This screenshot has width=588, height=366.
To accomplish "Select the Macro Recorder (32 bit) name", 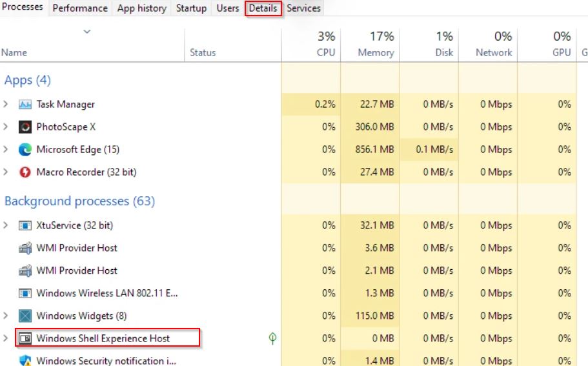I will (86, 172).
